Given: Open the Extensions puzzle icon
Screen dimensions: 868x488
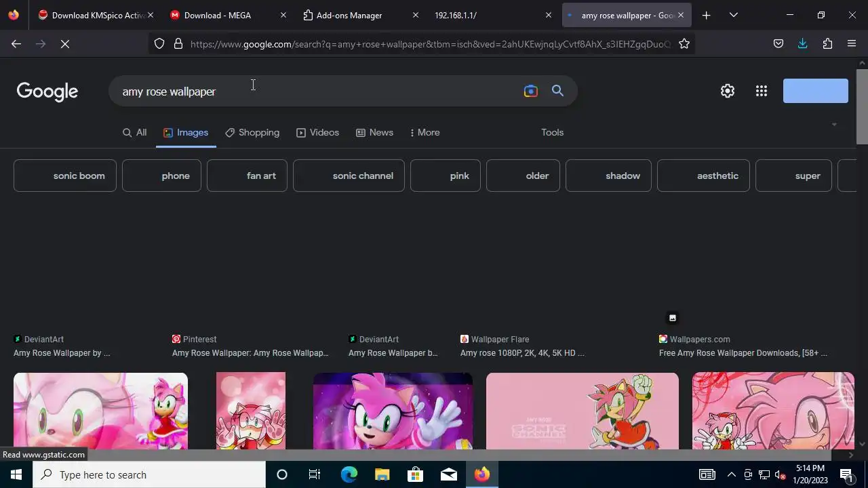Looking at the screenshot, I should pyautogui.click(x=827, y=44).
